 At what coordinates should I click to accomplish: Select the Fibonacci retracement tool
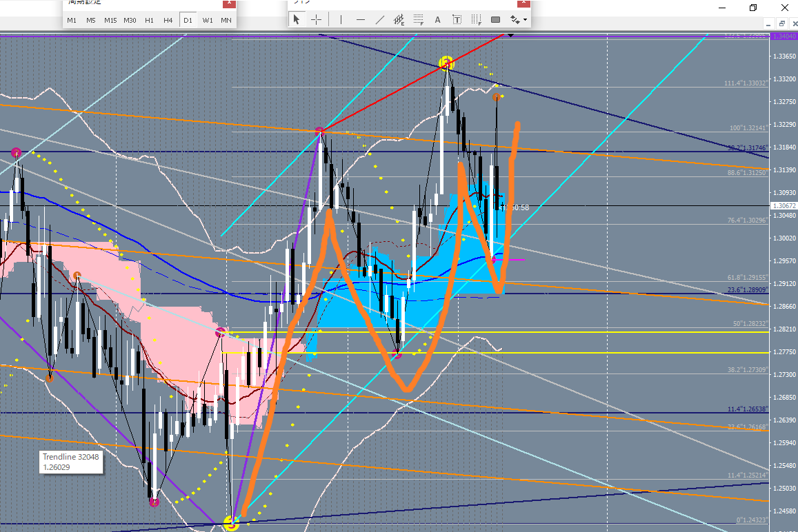click(418, 20)
